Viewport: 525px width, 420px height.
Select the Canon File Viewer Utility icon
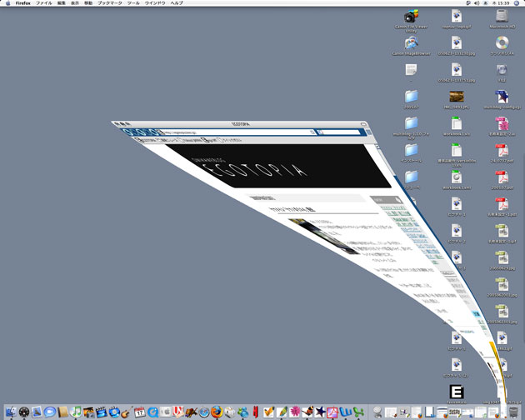point(411,16)
